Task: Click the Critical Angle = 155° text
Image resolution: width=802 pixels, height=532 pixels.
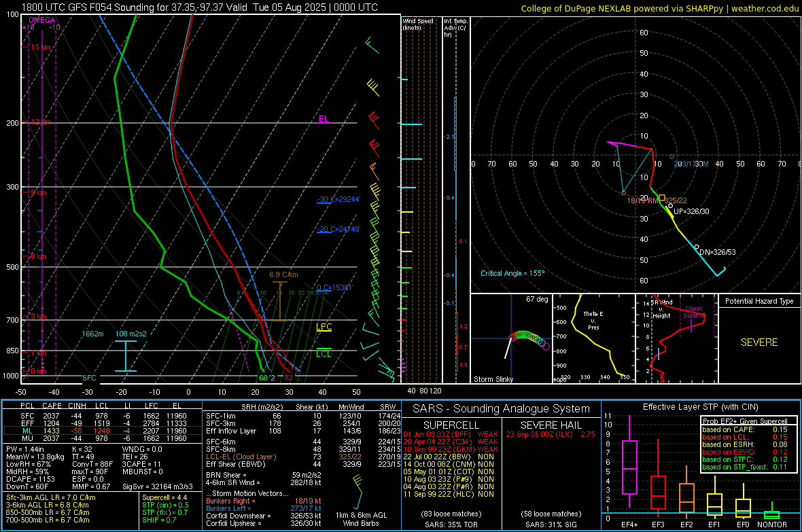Action: pyautogui.click(x=512, y=273)
